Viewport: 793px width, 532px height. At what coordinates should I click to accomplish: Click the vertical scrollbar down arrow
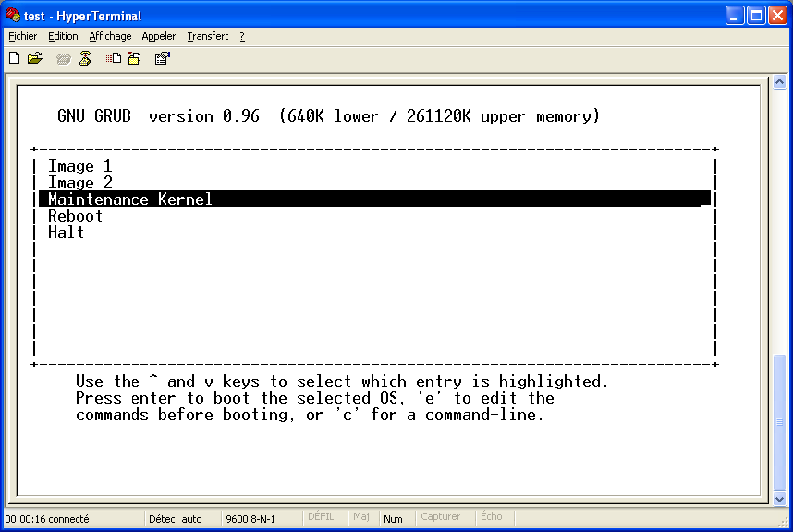[779, 499]
